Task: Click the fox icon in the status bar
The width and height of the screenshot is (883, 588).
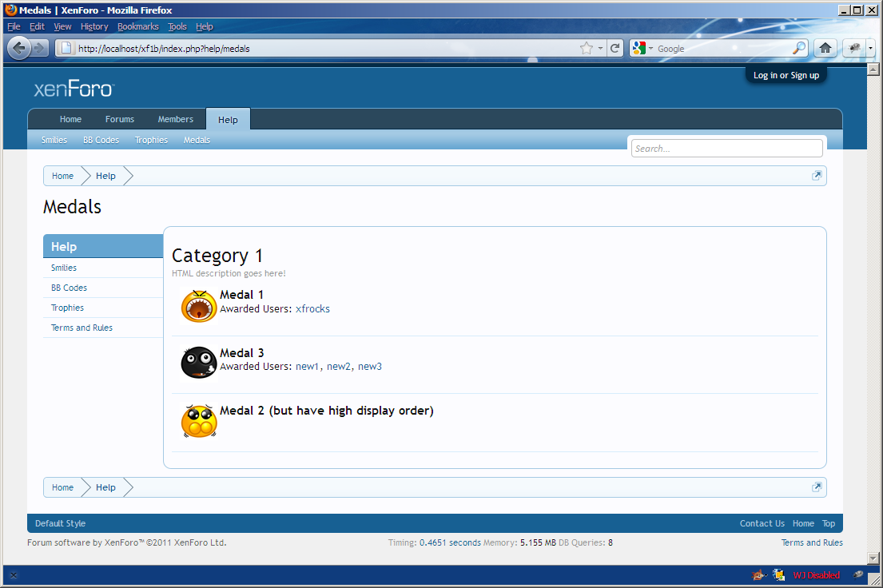Action: [758, 574]
